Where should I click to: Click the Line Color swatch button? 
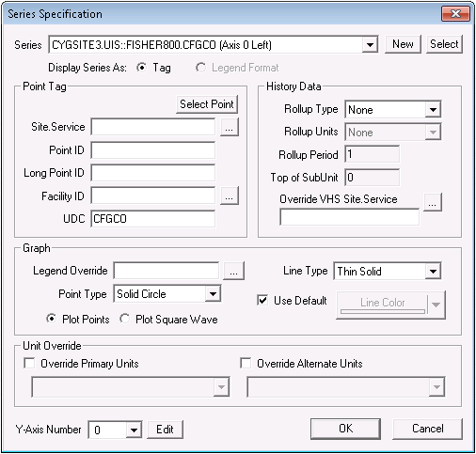pyautogui.click(x=382, y=305)
